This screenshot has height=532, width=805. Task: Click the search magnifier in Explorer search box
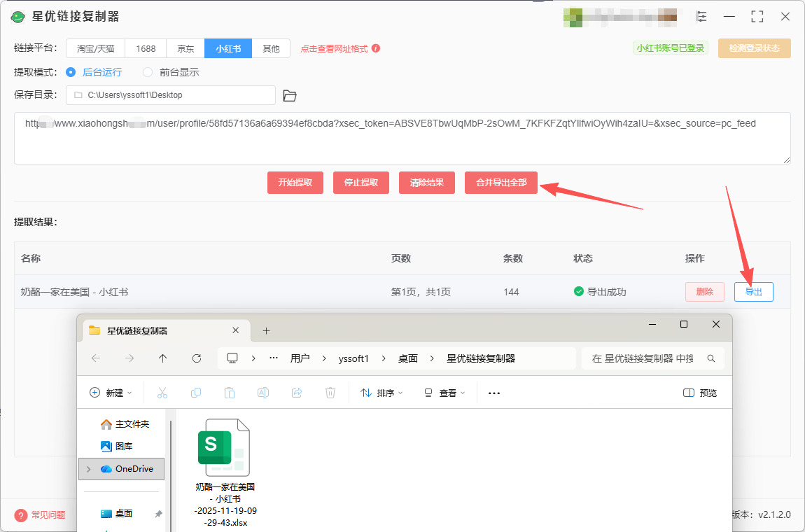coord(711,358)
